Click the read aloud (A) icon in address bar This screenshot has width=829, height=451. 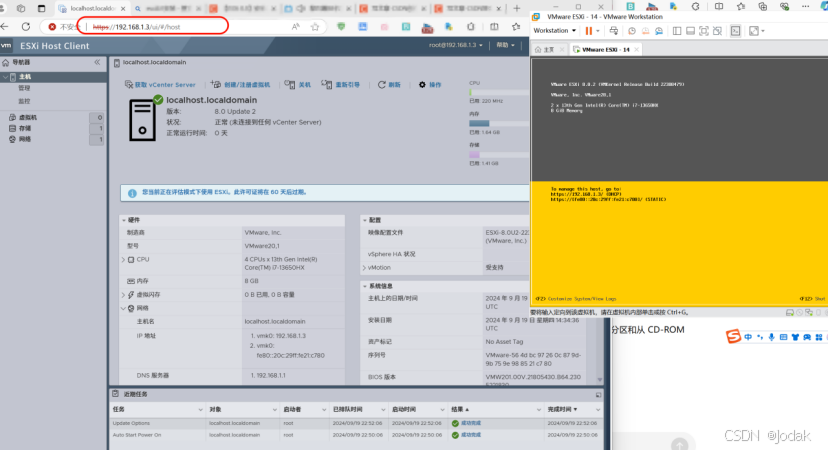click(296, 26)
